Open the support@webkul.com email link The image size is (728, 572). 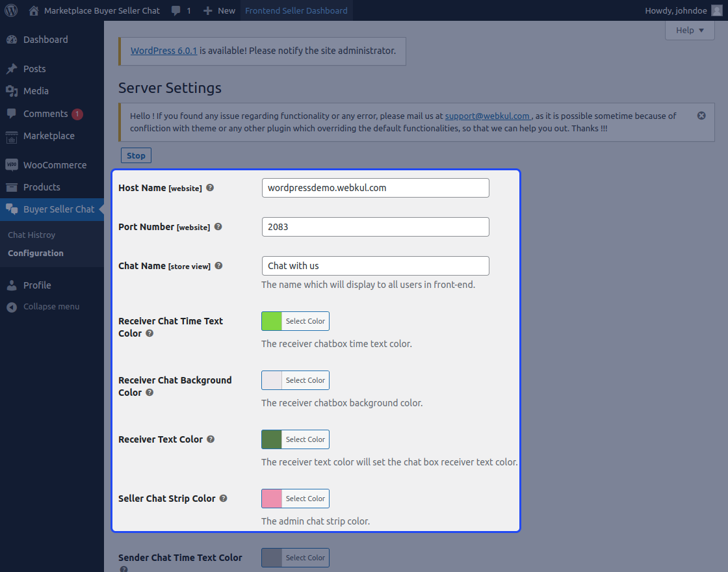pos(487,116)
